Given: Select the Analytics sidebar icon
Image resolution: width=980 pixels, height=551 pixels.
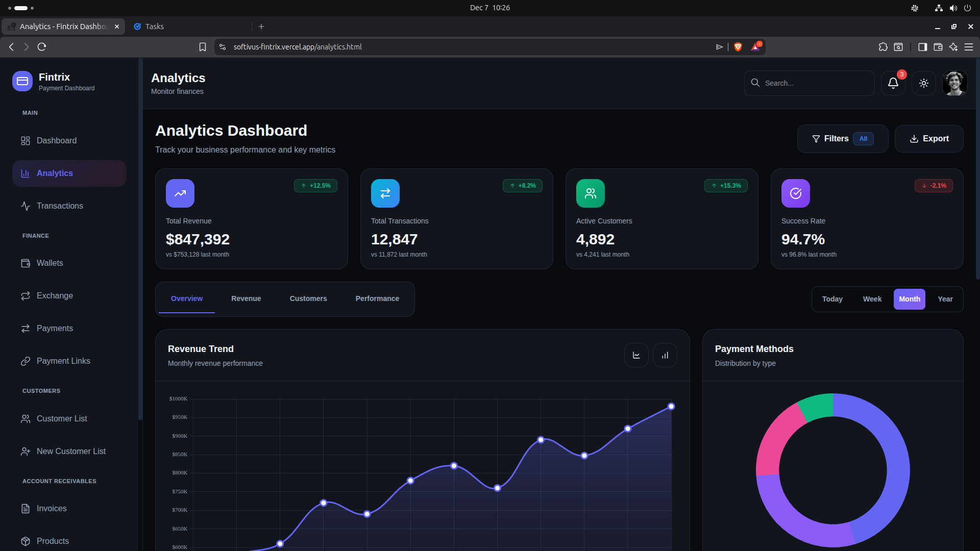Looking at the screenshot, I should tap(26, 173).
